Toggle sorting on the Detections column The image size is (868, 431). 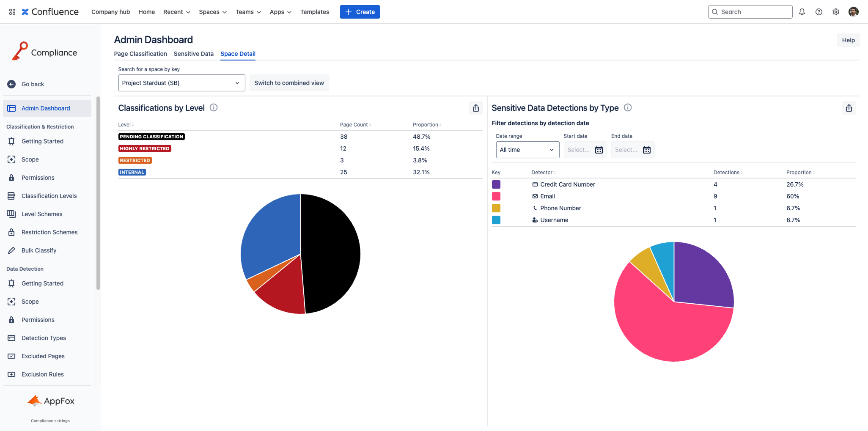point(728,173)
